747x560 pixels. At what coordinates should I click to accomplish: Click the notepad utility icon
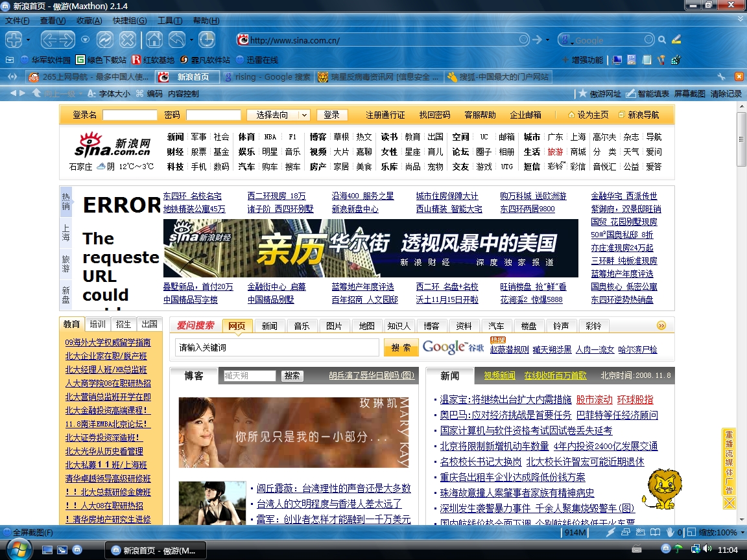coord(646,60)
